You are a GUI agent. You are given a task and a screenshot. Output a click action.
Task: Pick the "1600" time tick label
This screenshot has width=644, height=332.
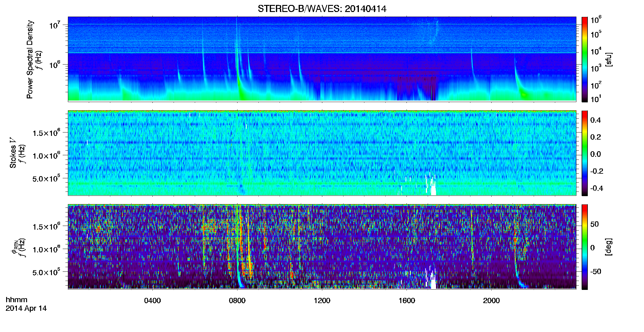(407, 300)
